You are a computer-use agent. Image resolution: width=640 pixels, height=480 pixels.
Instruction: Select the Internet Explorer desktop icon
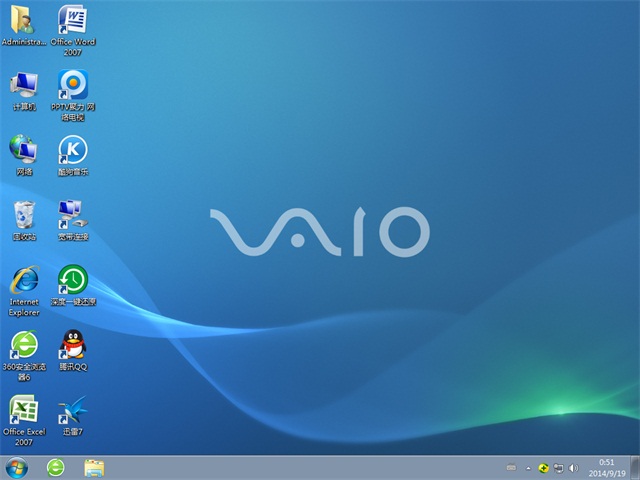tap(23, 280)
